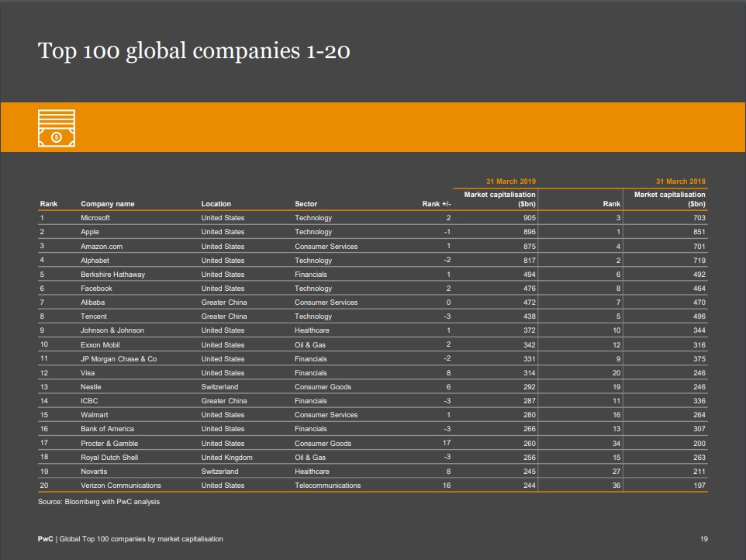Select the 'Novartis' company name cell

pos(94,472)
